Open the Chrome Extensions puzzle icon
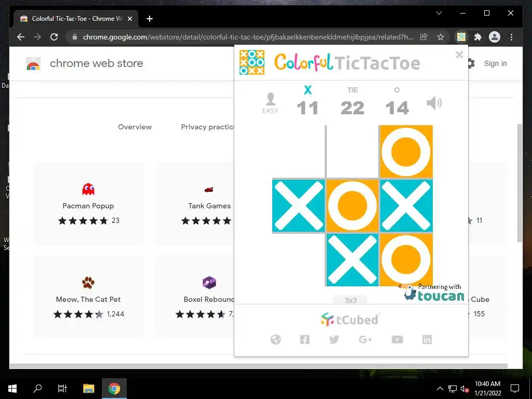 478,37
